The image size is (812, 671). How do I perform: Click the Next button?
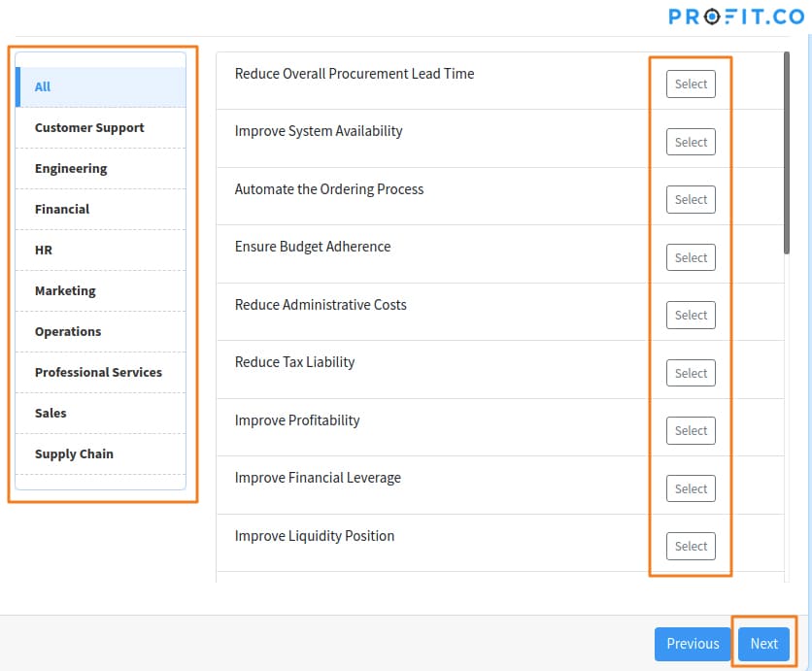coord(763,644)
